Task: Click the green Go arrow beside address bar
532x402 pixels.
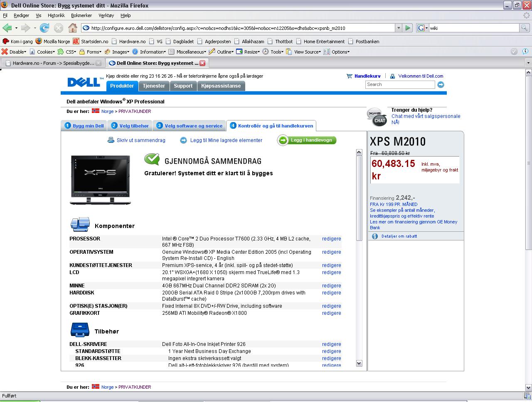Action: (x=408, y=28)
